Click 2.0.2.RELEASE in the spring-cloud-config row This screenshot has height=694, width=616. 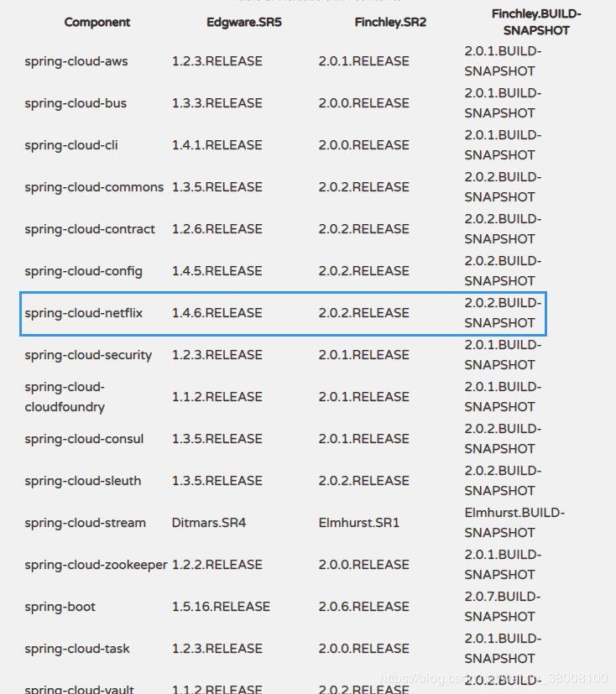tap(363, 271)
